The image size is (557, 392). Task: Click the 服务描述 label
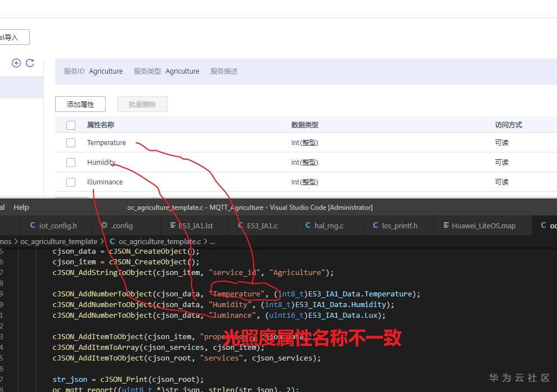tap(224, 71)
